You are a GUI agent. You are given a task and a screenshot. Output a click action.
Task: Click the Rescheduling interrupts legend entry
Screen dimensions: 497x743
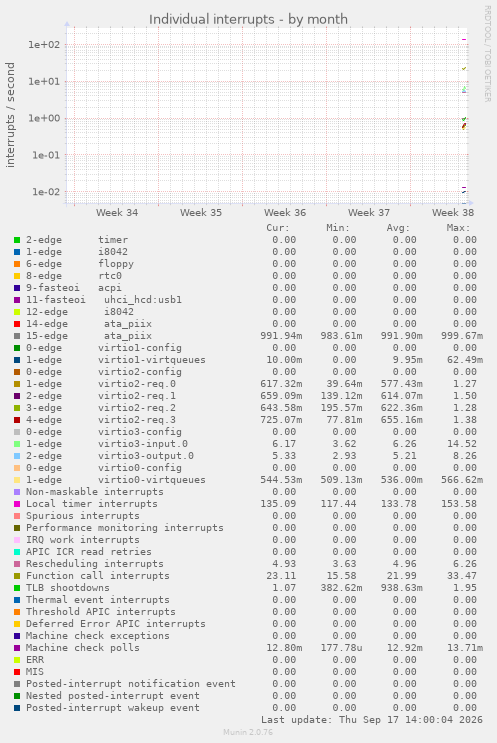tap(95, 563)
